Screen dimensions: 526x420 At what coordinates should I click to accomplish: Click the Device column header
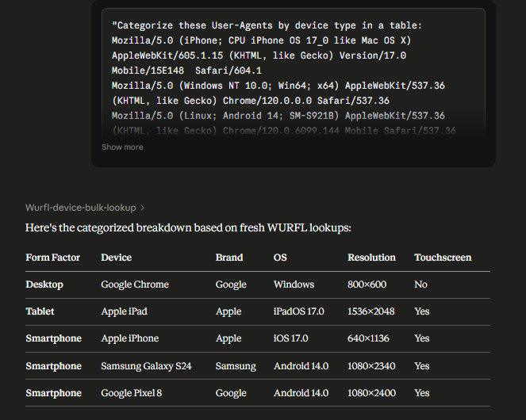(116, 258)
